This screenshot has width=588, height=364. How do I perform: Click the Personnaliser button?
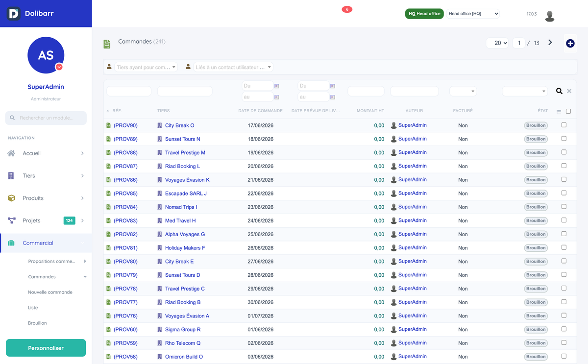pyautogui.click(x=46, y=348)
